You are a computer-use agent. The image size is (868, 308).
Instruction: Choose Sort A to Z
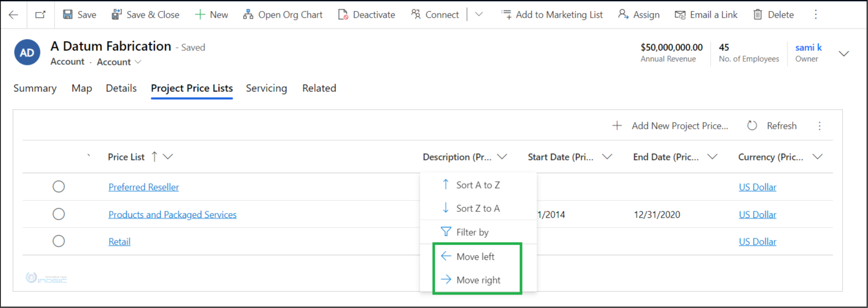click(478, 185)
